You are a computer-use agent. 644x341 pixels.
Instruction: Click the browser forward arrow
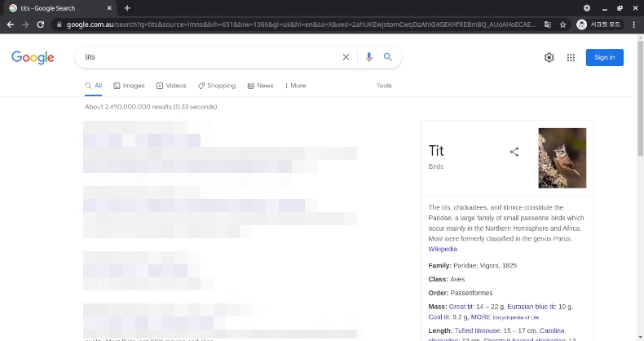(x=25, y=24)
